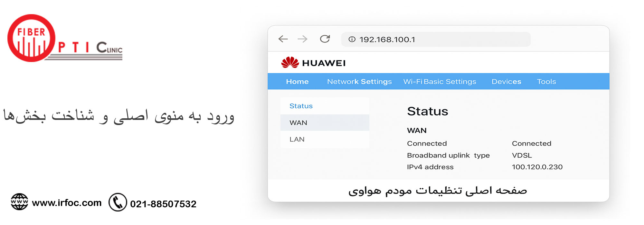
Task: Select WAN in the left sidebar
Action: [x=298, y=123]
